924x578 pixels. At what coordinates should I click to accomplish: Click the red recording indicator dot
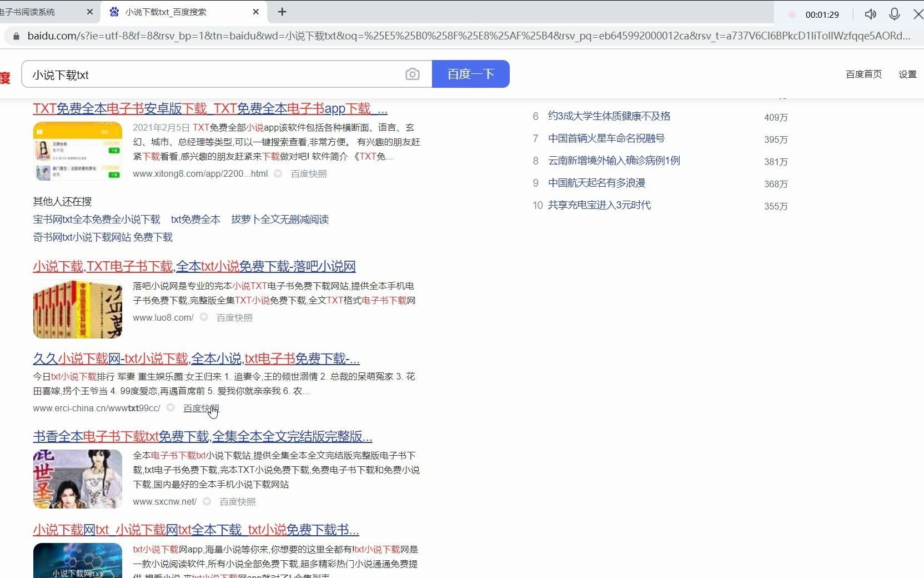pos(792,15)
